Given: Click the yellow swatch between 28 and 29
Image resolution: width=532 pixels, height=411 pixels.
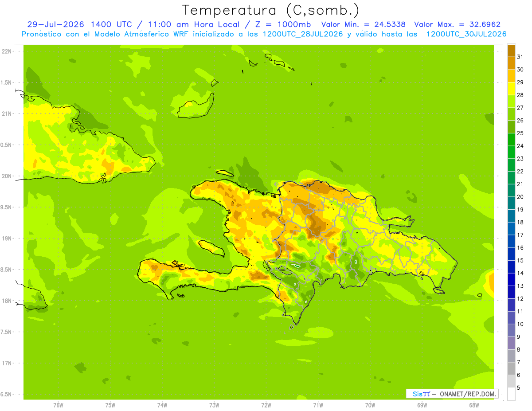Looking at the screenshot, I should 511,88.
